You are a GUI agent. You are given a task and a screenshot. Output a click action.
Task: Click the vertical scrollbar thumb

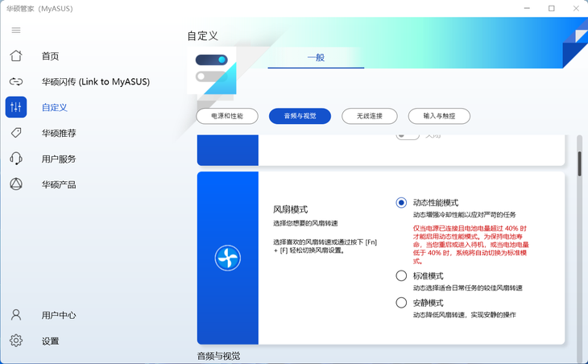tap(579, 163)
